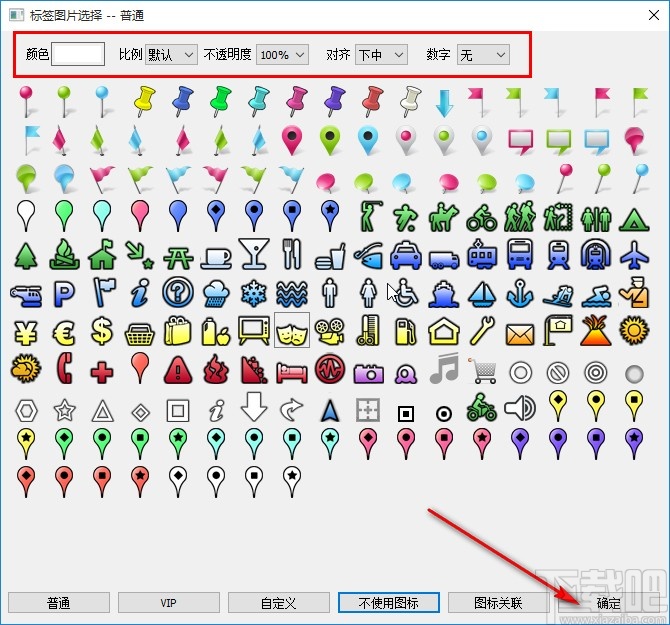The width and height of the screenshot is (670, 625).
Task: Pick the purple camera icon
Action: coord(369,373)
